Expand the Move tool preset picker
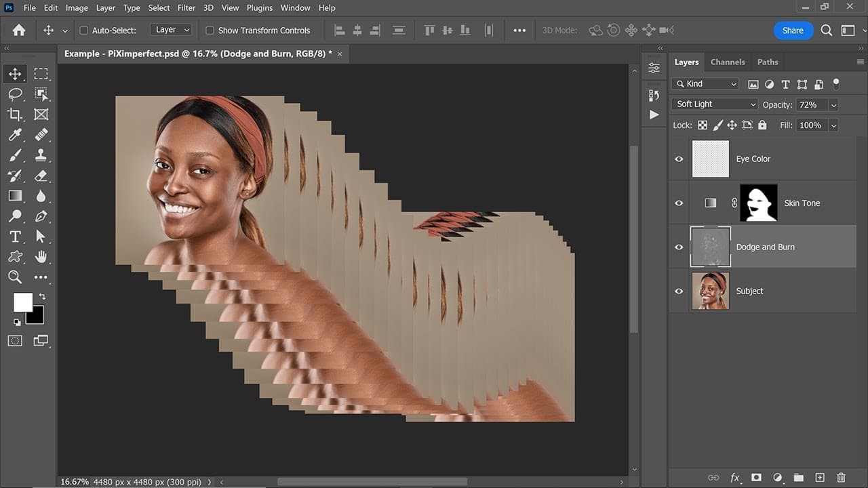Viewport: 868px width, 488px height. 65,30
